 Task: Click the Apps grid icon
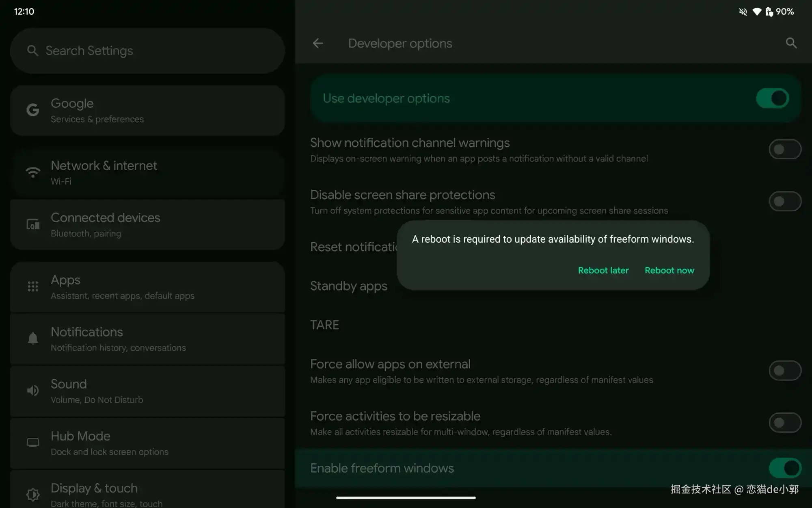(33, 287)
